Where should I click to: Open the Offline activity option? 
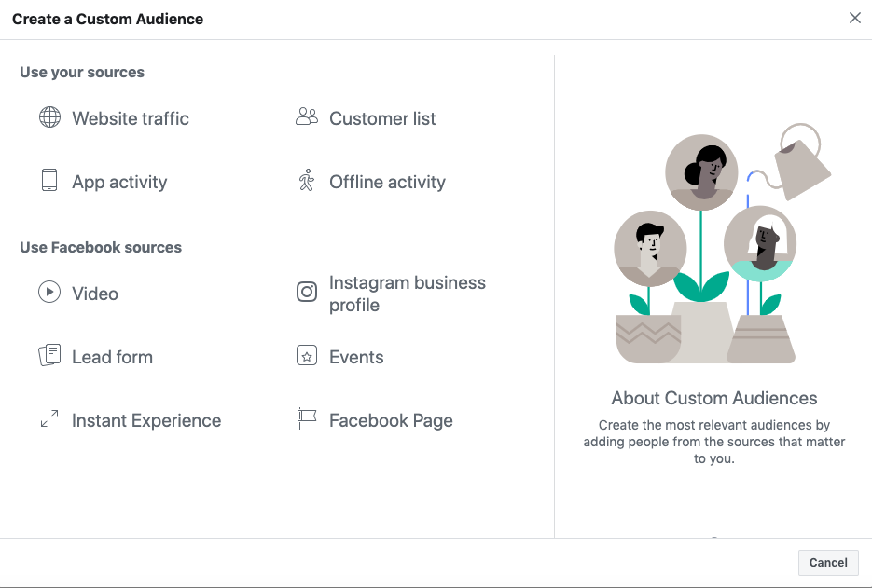point(388,182)
